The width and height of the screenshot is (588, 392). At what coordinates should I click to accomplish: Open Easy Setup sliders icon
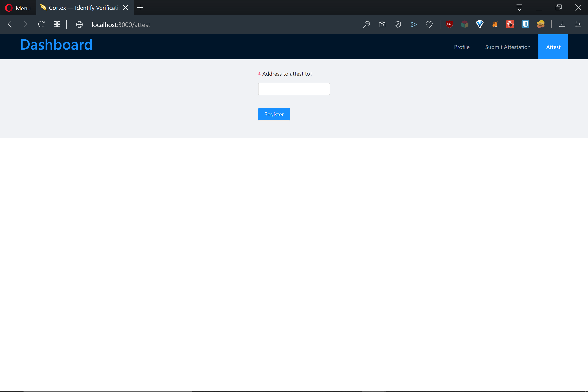[578, 24]
